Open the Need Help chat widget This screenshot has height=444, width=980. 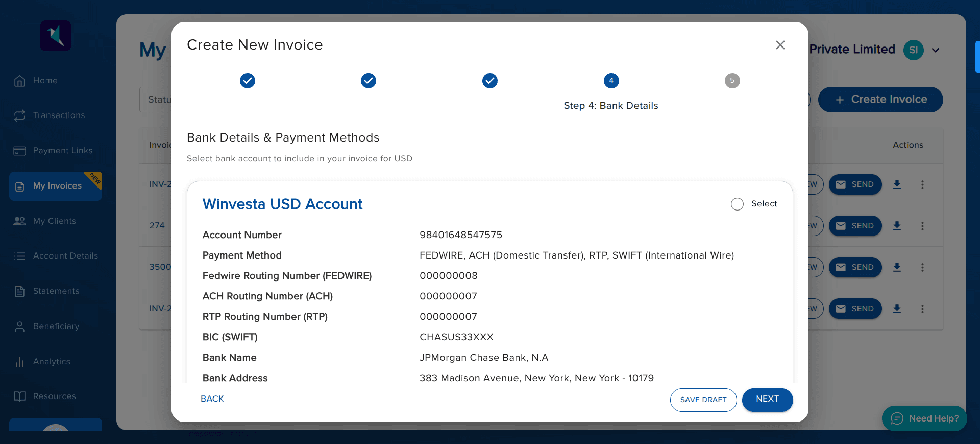click(x=924, y=418)
